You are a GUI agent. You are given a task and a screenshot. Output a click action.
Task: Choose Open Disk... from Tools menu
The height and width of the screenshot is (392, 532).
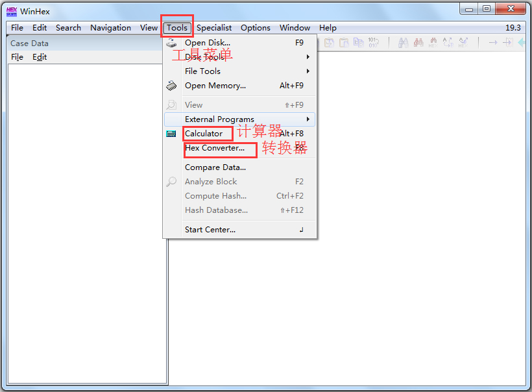point(240,43)
